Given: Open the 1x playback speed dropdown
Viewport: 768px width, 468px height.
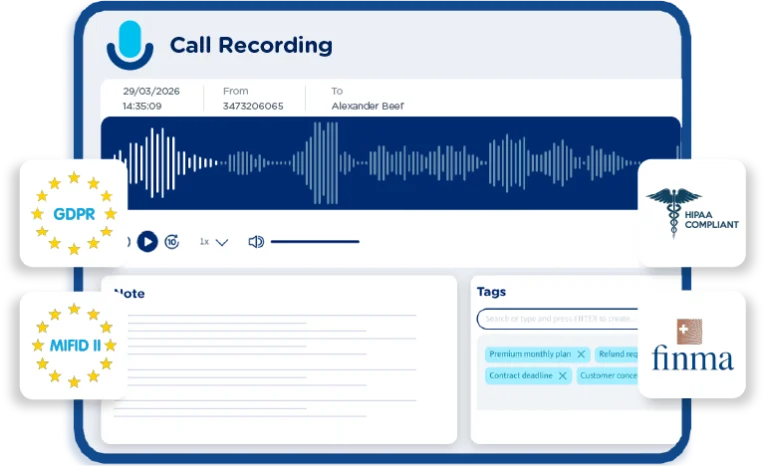Looking at the screenshot, I should (x=214, y=242).
